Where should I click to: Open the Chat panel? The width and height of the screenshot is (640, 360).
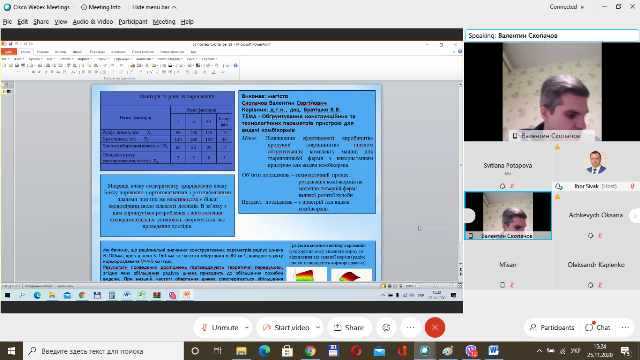598,327
